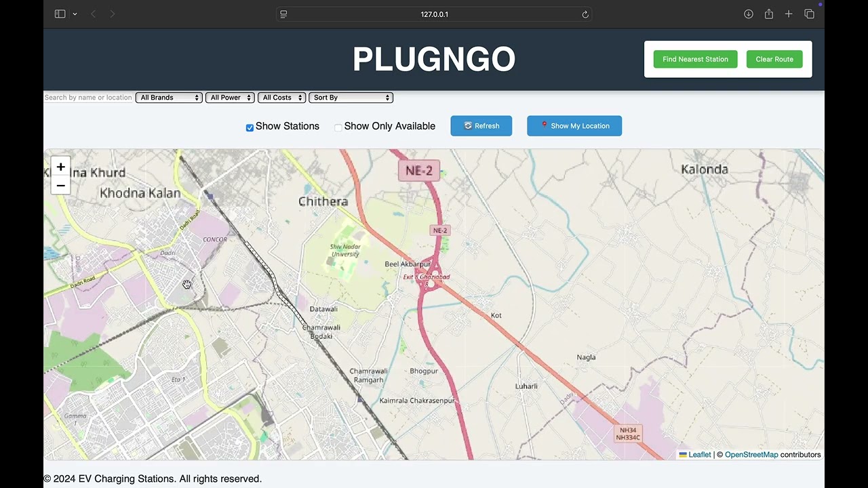Click the Luharli map label
Screen dimensions: 868x488
526,386
